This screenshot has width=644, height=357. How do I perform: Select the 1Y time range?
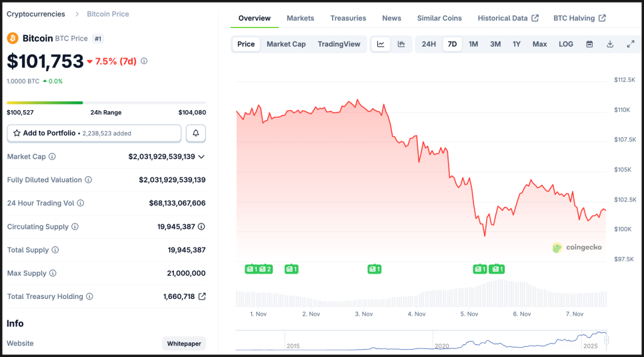pos(517,44)
